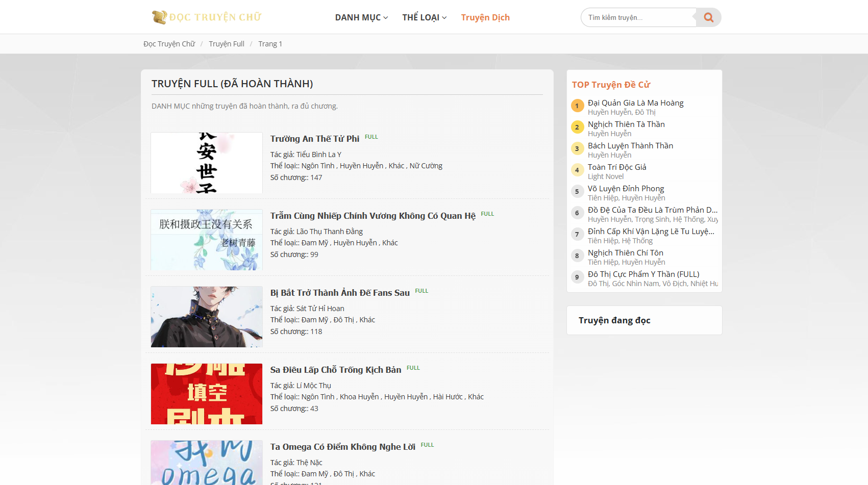Image resolution: width=868 pixels, height=485 pixels.
Task: Click rank badge number 2
Action: (x=577, y=127)
